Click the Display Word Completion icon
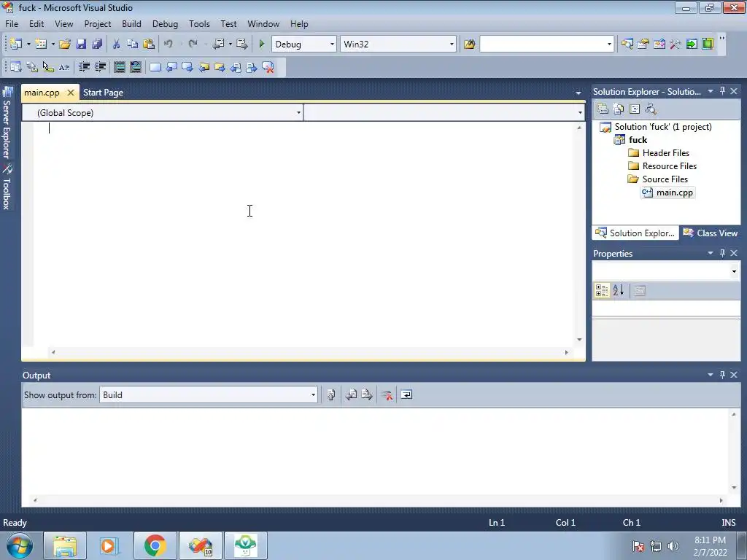 pos(64,67)
